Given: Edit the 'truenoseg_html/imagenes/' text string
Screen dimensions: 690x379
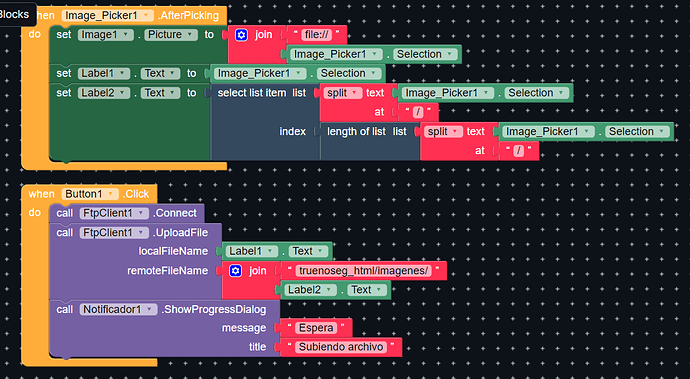Looking at the screenshot, I should click(x=363, y=271).
